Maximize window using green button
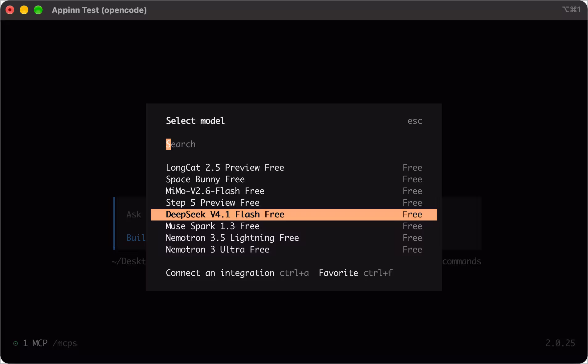The width and height of the screenshot is (588, 364). point(38,10)
